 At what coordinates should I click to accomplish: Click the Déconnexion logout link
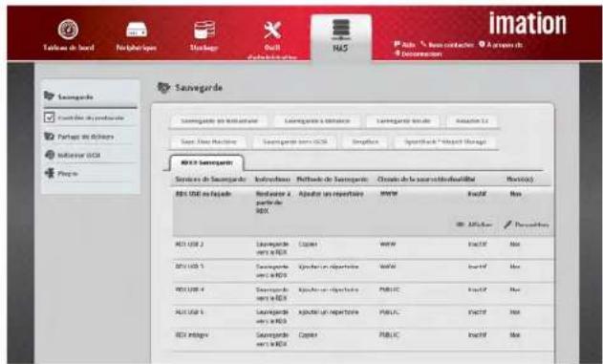coord(418,54)
